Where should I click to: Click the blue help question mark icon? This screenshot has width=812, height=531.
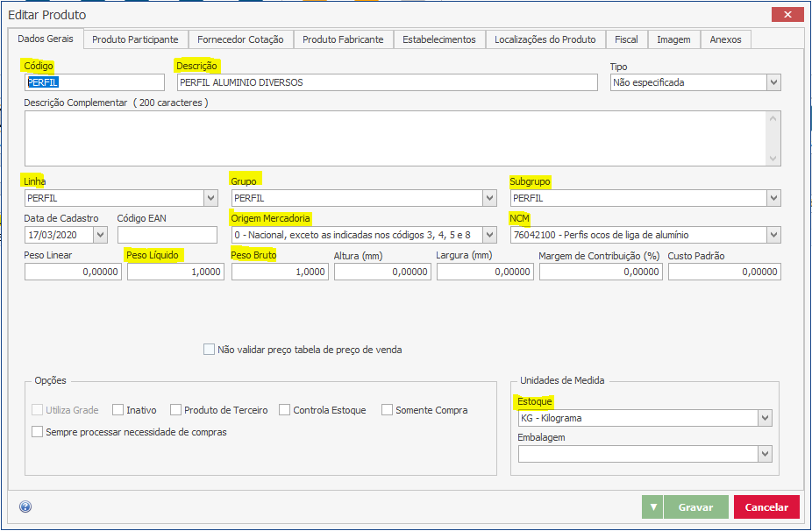(x=25, y=506)
